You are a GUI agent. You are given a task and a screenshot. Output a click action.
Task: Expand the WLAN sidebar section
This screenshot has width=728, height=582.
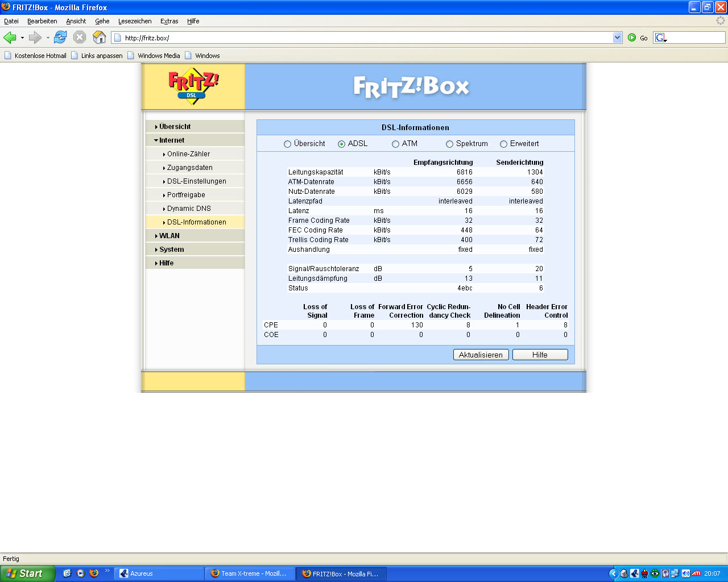195,236
